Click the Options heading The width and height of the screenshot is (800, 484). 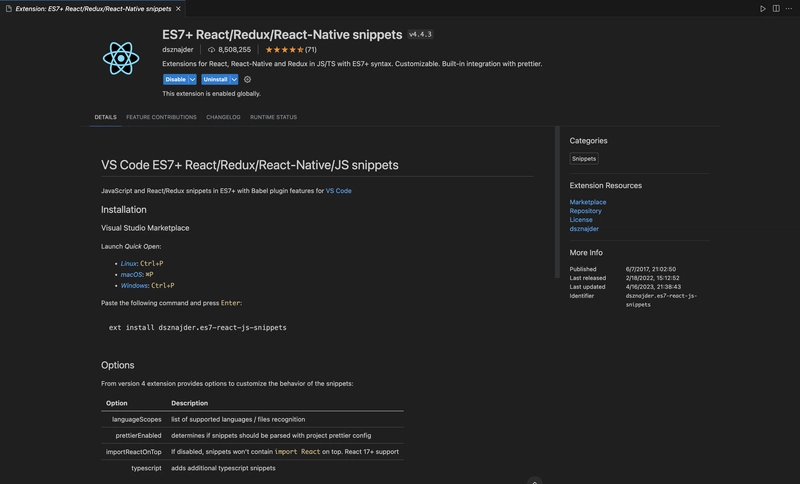click(x=117, y=365)
